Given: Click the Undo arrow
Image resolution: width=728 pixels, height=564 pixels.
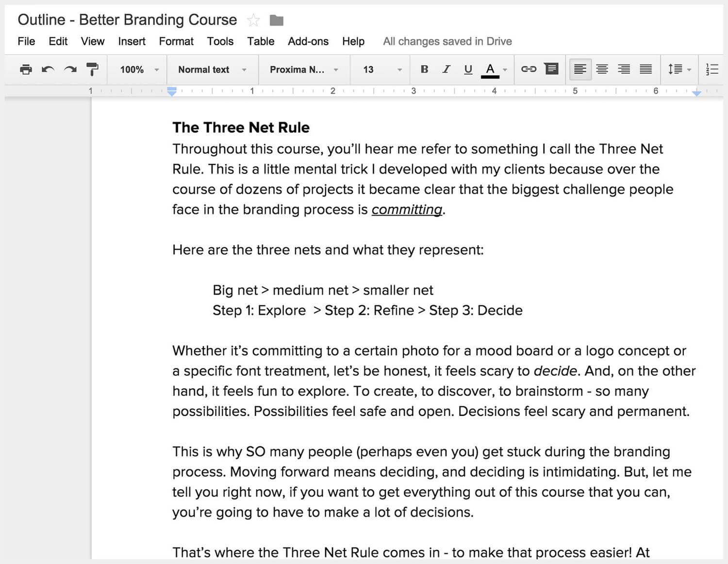Looking at the screenshot, I should [48, 69].
